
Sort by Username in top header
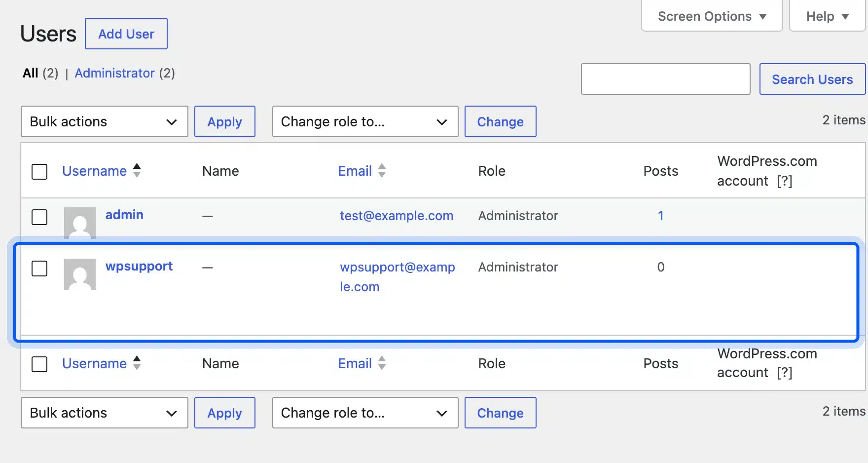(x=102, y=171)
